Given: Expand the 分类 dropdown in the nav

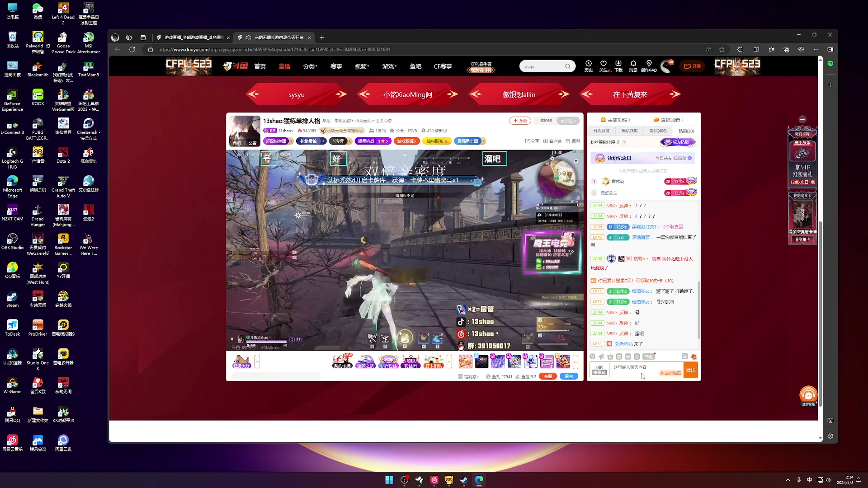Looking at the screenshot, I should [310, 66].
